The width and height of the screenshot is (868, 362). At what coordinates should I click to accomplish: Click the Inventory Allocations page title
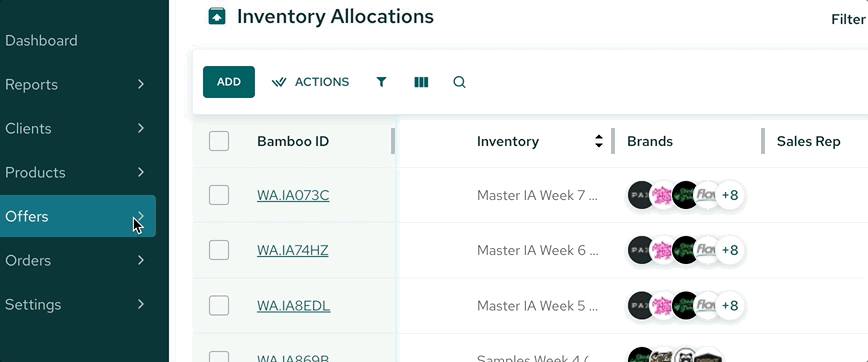335,17
